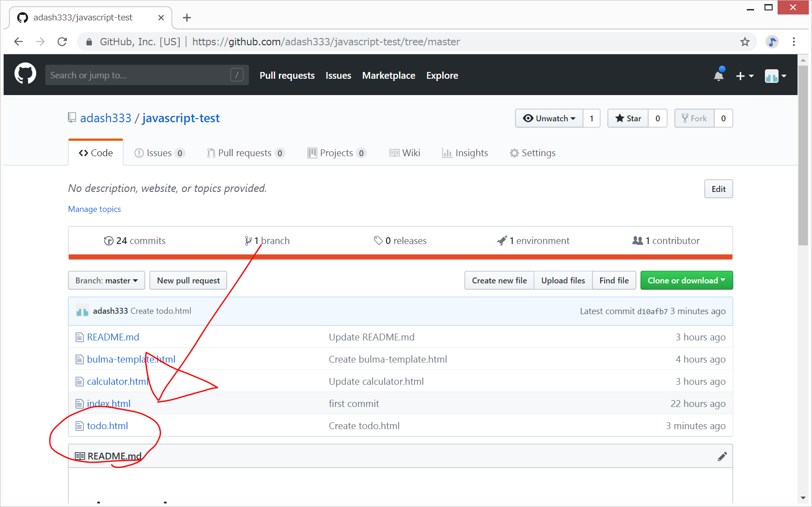Image resolution: width=812 pixels, height=507 pixels.
Task: Expand the Clone or download menu
Action: (x=686, y=281)
